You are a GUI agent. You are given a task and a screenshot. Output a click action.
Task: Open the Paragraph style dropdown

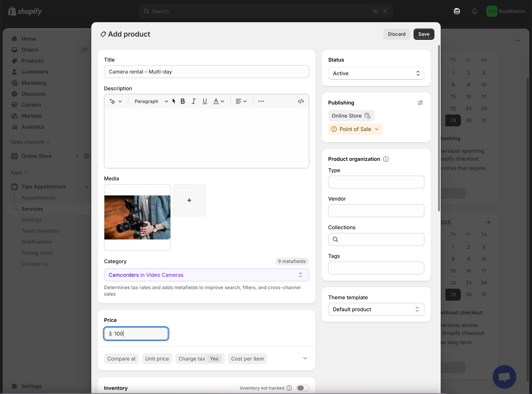(151, 101)
